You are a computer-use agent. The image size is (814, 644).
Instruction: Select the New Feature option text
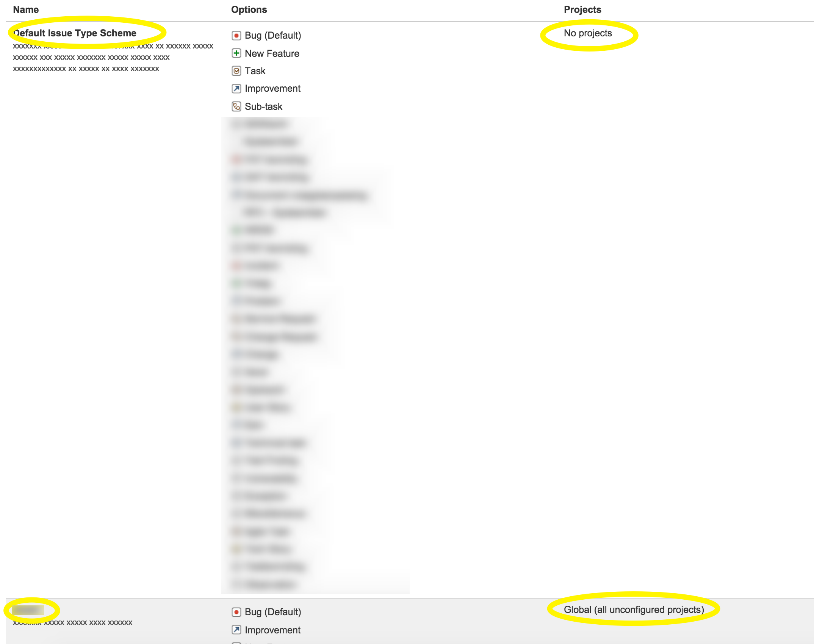coord(272,53)
